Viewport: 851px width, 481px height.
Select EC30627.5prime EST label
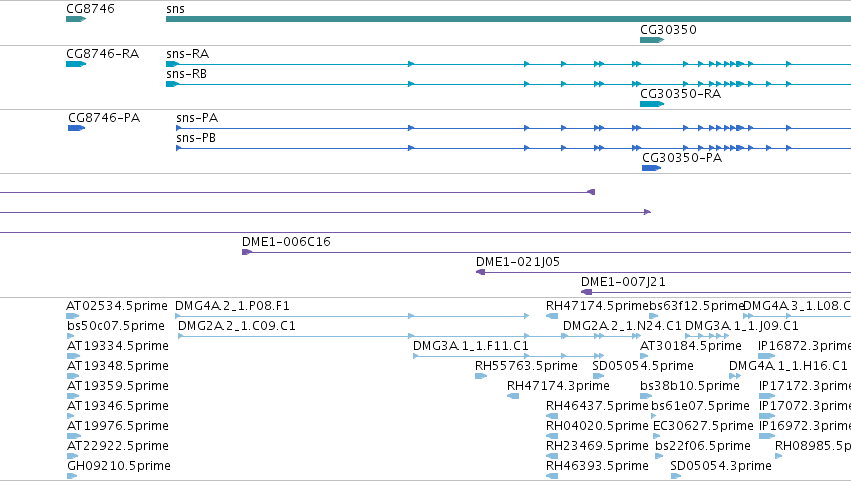click(x=703, y=426)
